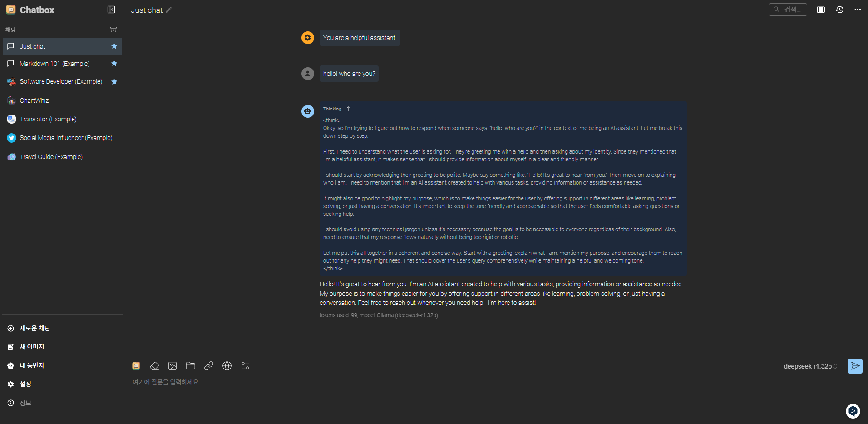
Task: Open the deepseek-r1:32b model selector
Action: pyautogui.click(x=810, y=366)
